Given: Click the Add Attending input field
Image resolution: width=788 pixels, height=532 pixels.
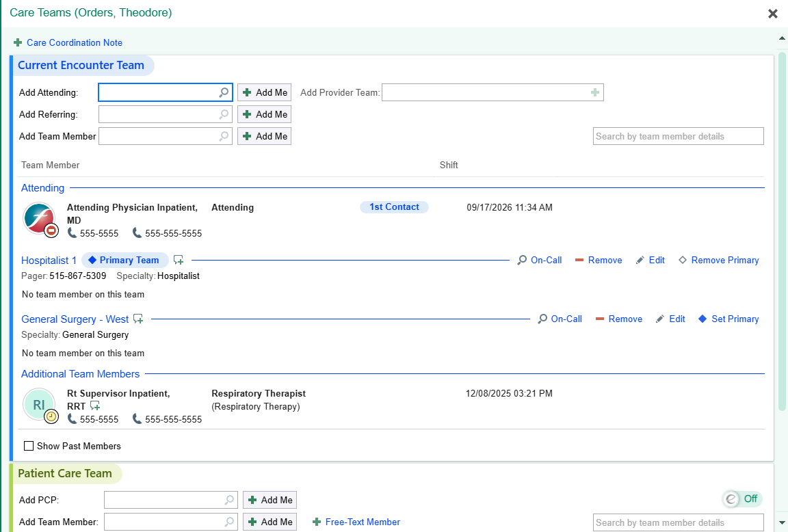Looking at the screenshot, I should pyautogui.click(x=166, y=92).
